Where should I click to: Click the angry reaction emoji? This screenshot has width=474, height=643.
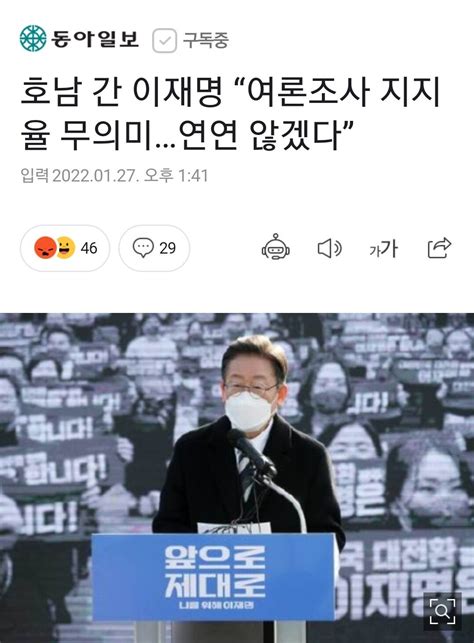coord(45,248)
